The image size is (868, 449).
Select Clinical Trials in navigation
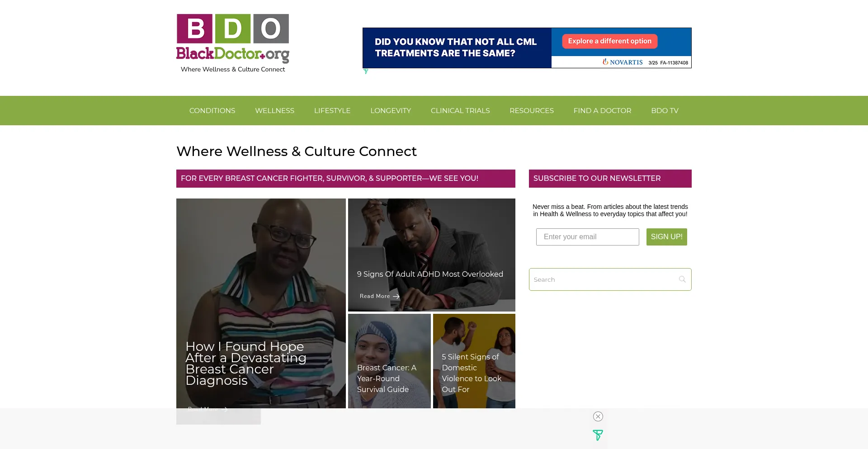(x=460, y=111)
